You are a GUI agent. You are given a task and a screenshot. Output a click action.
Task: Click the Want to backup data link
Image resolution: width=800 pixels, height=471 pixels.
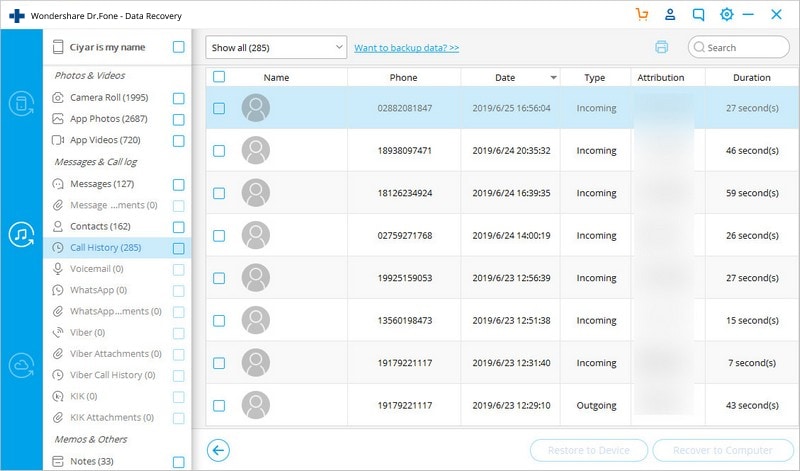pos(407,47)
